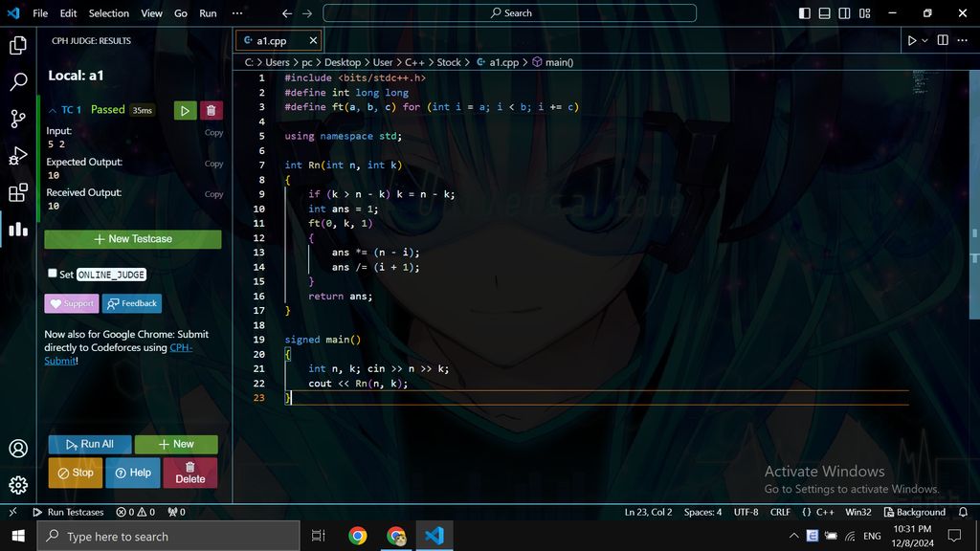Open the run options dropdown arrow

pos(925,40)
